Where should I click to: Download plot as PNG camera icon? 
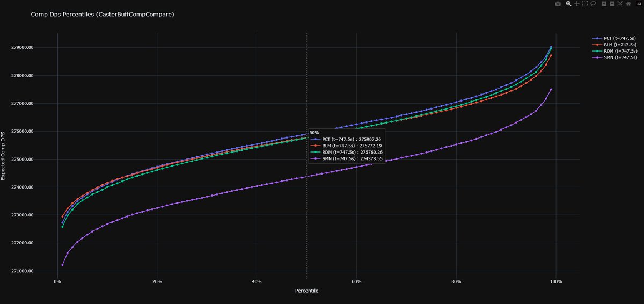click(558, 4)
